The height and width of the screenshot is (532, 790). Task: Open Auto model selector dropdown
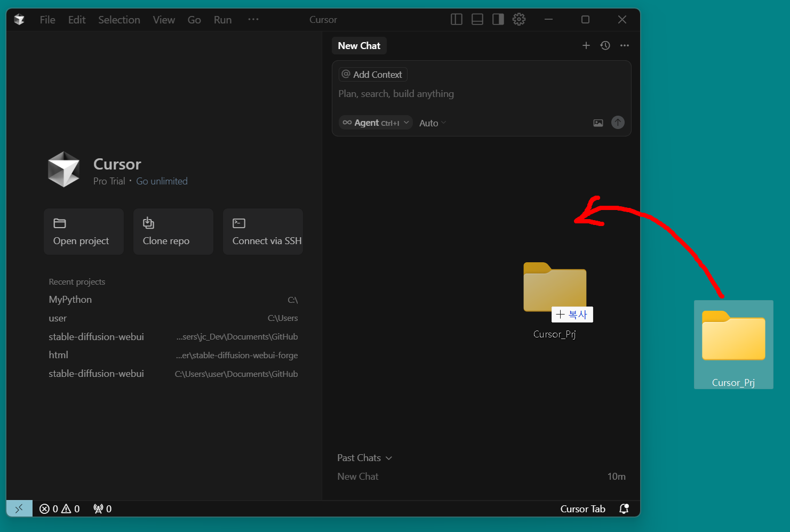433,123
